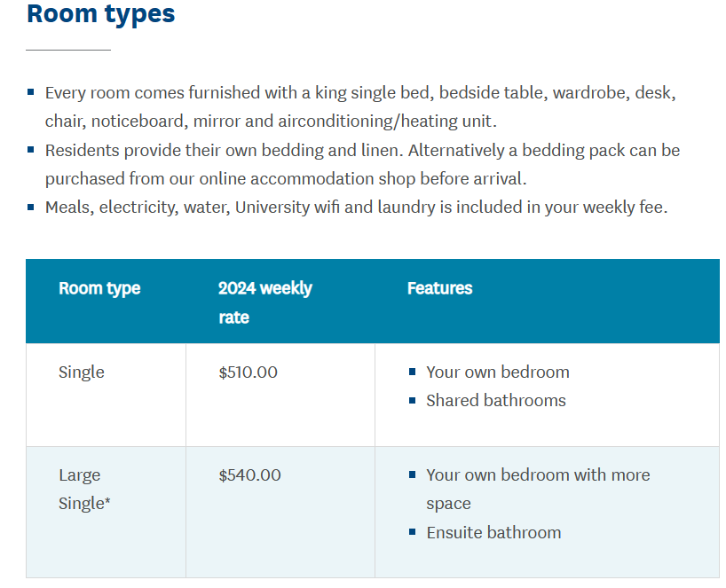This screenshot has width=726, height=588.
Task: Click bullet beside Residents provide their own
Action: 30,149
